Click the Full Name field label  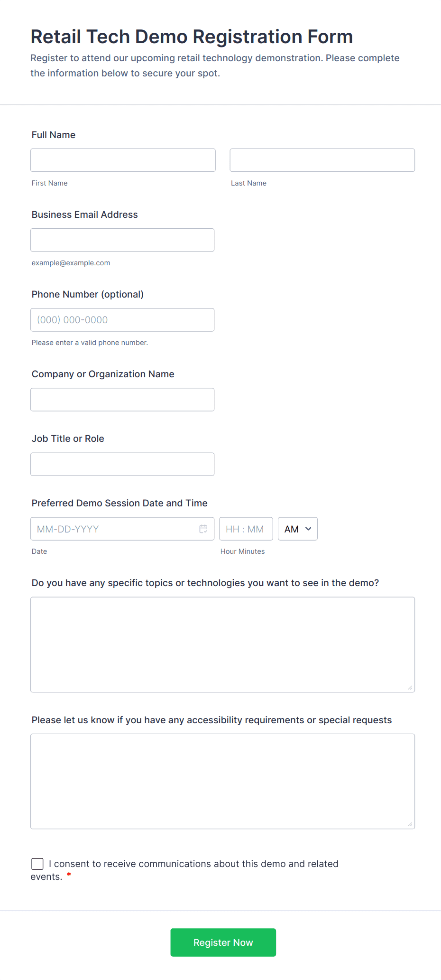(x=53, y=135)
